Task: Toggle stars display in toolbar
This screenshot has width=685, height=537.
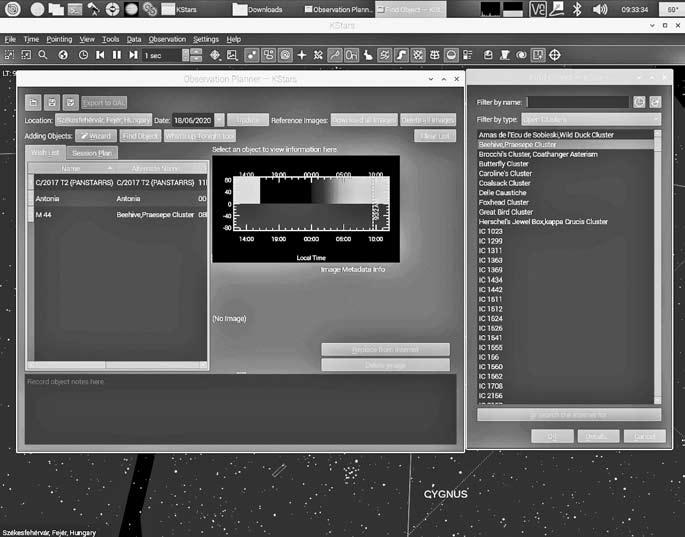Action: click(x=252, y=55)
